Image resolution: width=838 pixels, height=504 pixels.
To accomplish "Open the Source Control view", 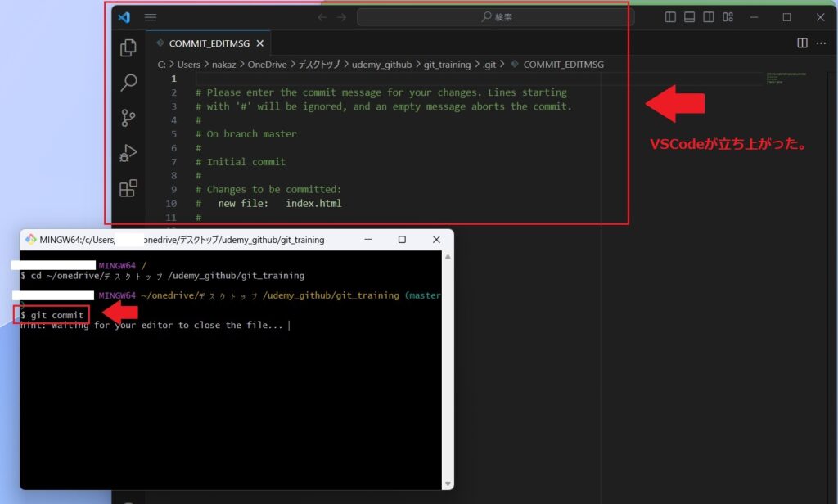I will click(128, 118).
